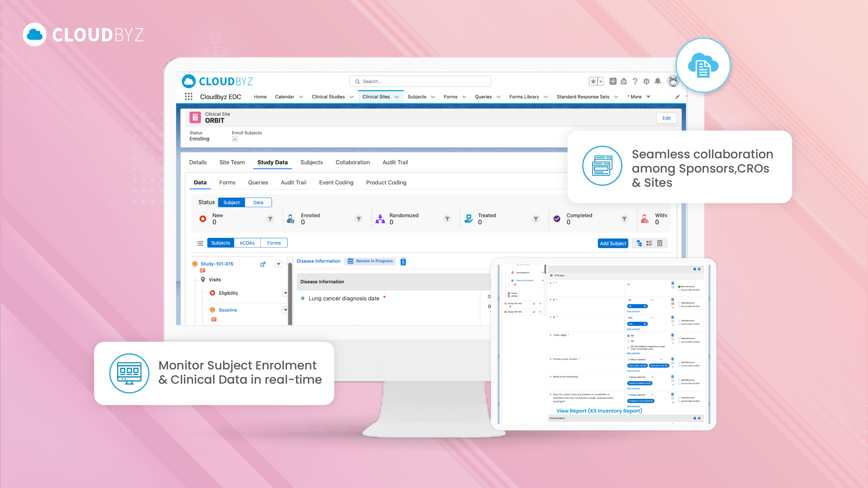Switch to detailed list view icon

649,243
